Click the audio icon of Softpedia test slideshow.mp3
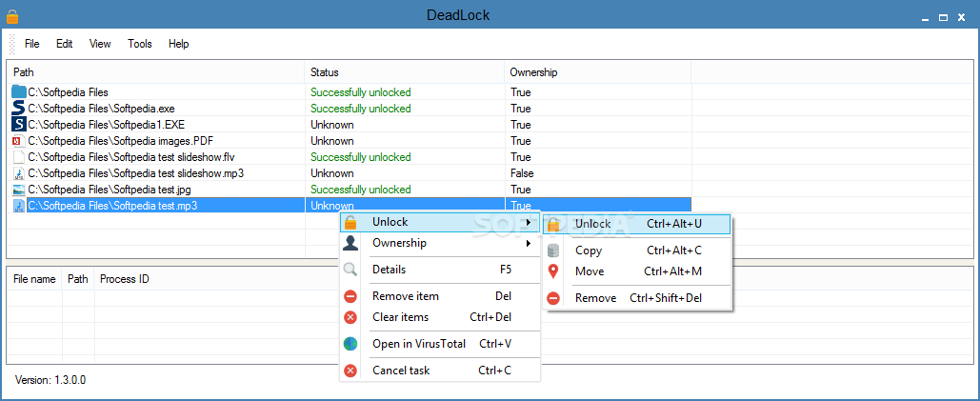 coord(19,173)
